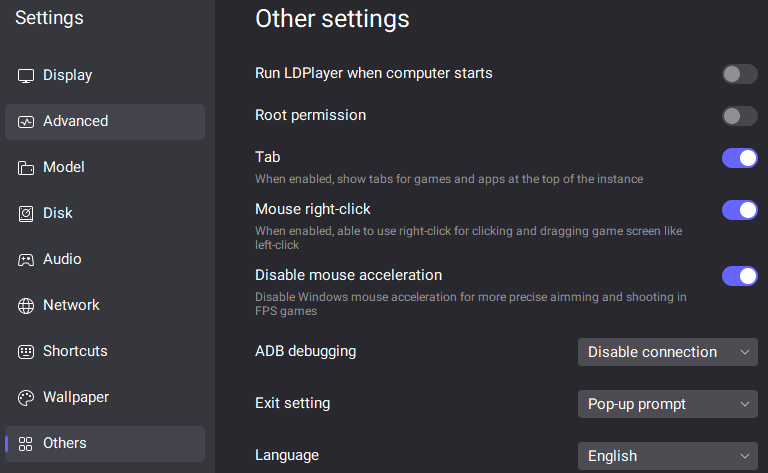
Task: Go to the Wallpaper settings tab
Action: point(105,398)
